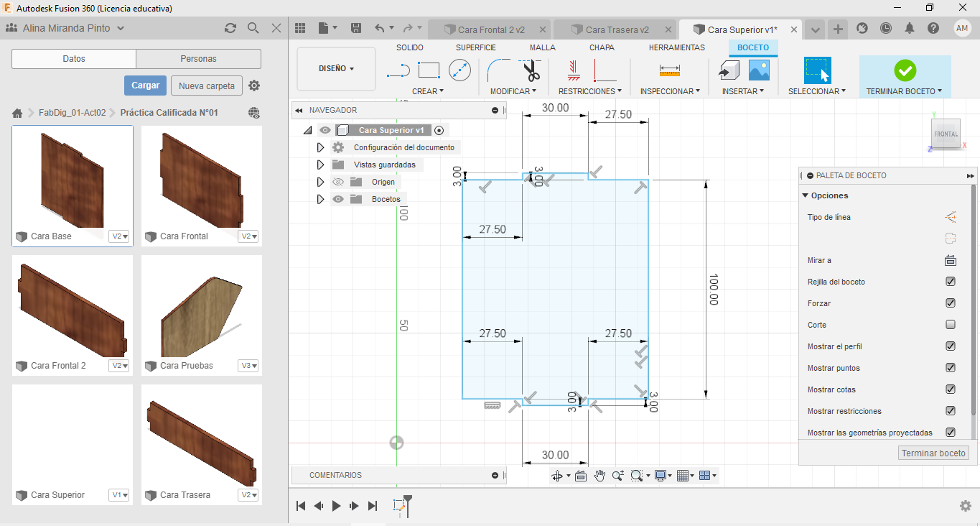Screen dimensions: 980x526
Task: Expand the Vistas guardadas tree node
Action: tap(321, 165)
